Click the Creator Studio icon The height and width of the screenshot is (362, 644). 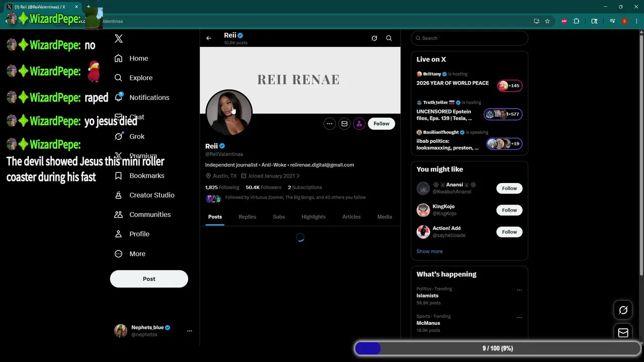[118, 195]
